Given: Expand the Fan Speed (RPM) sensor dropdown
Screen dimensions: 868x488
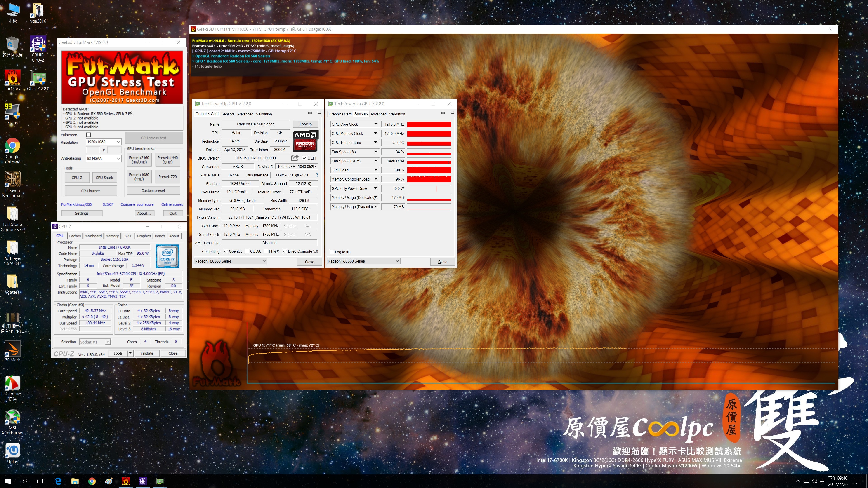Looking at the screenshot, I should tap(375, 161).
